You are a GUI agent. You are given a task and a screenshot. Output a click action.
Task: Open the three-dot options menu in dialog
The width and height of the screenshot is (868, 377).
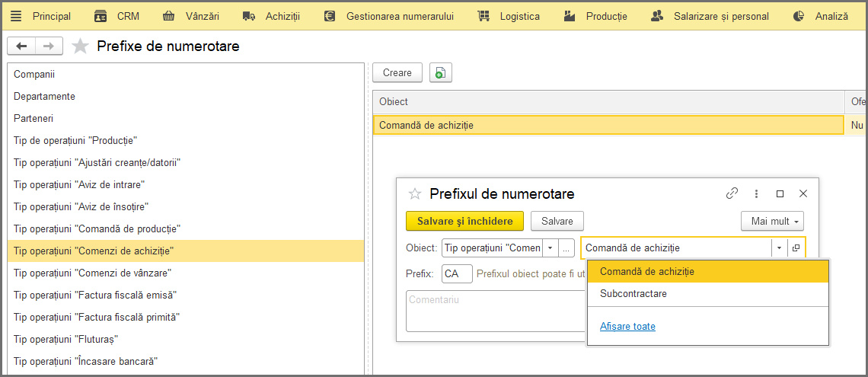(x=756, y=193)
